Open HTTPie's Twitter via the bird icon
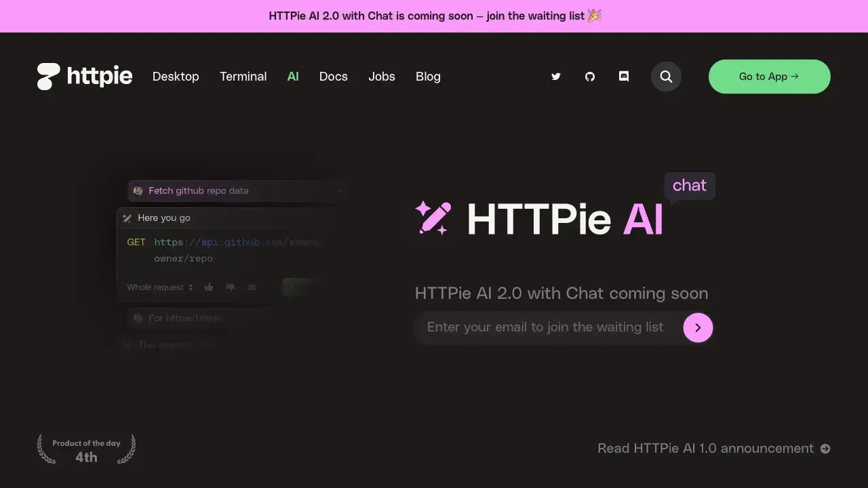Image resolution: width=868 pixels, height=488 pixels. tap(556, 77)
